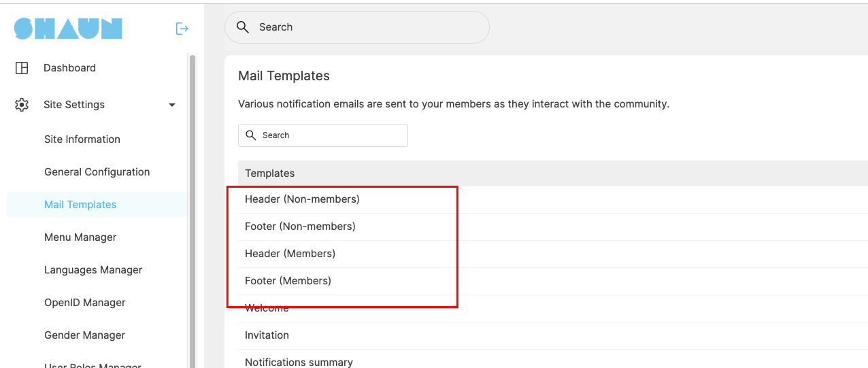
Task: Click the Templates column header
Action: pyautogui.click(x=270, y=173)
